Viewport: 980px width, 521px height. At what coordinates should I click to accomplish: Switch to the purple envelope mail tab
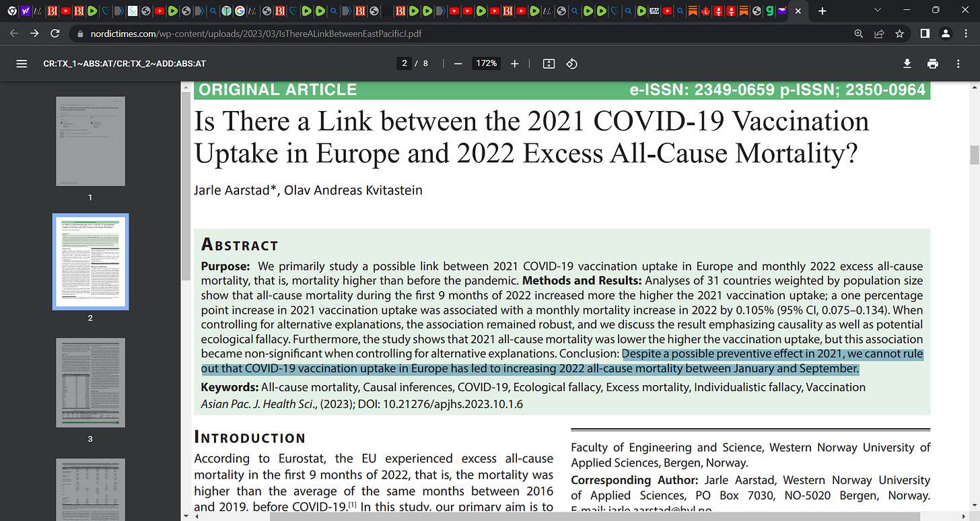click(x=782, y=11)
